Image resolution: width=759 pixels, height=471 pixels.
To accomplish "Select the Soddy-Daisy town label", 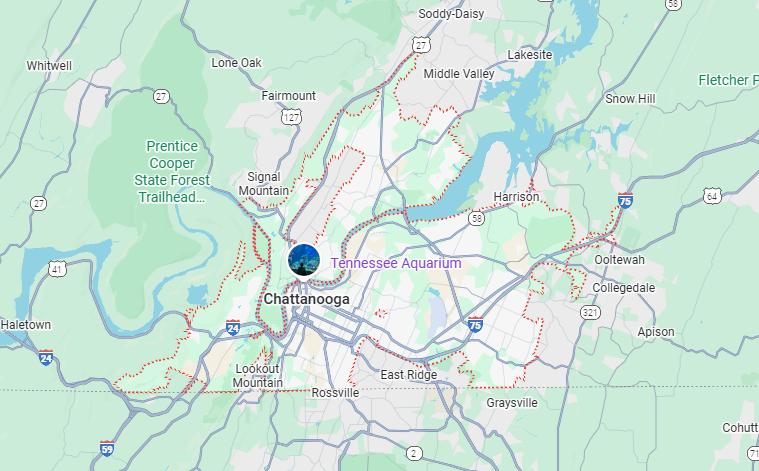I will (x=451, y=14).
